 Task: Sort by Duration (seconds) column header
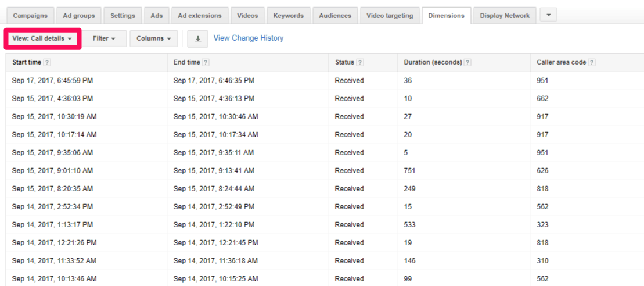433,63
